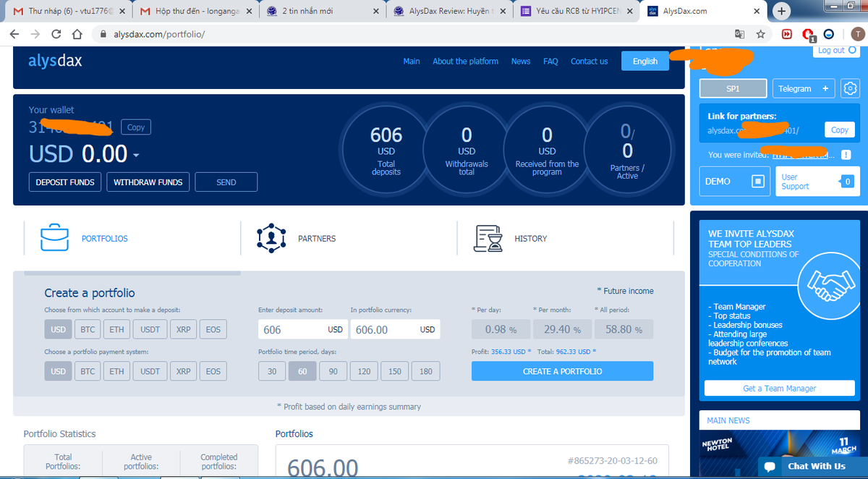This screenshot has width=868, height=479.
Task: Click the blue circular extension icon
Action: [829, 34]
